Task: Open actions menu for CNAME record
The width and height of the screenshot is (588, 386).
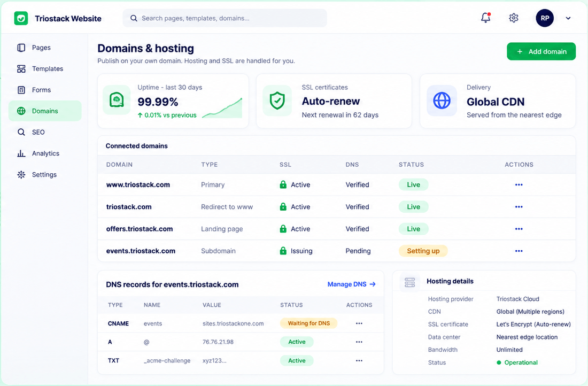Action: click(359, 323)
